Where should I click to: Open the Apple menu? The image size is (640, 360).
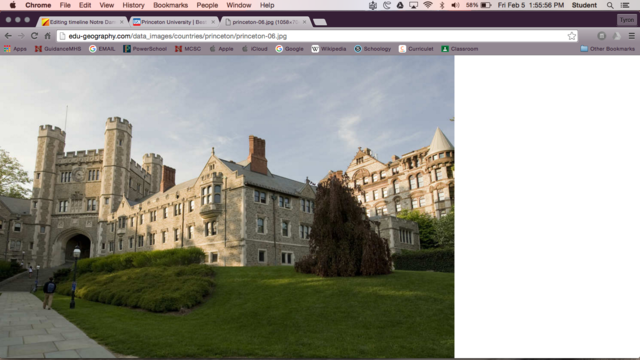[x=13, y=5]
